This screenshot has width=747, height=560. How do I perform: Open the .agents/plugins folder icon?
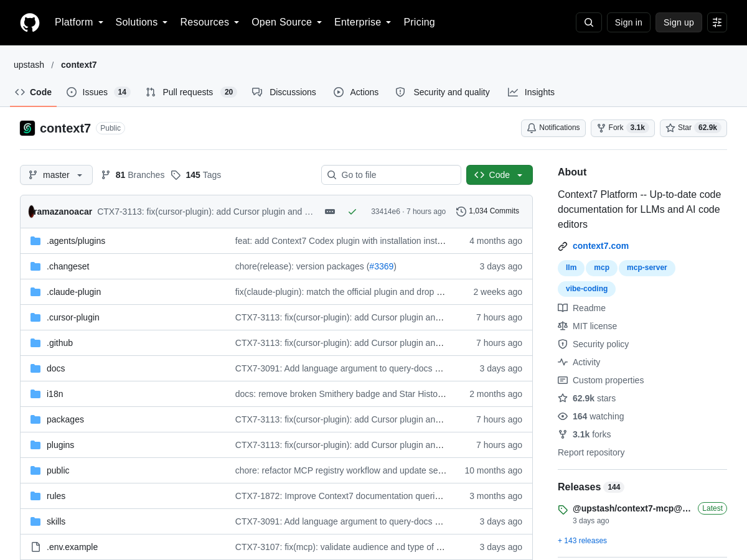(x=35, y=241)
